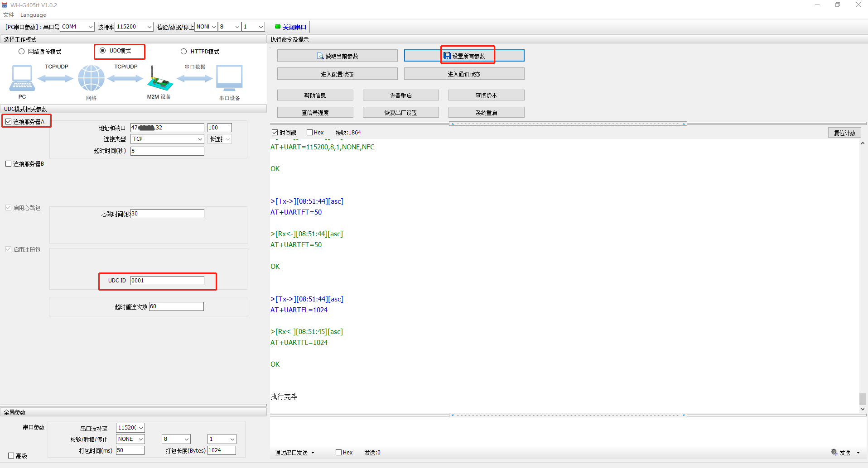Enable the Connect Server B checkbox

(9, 164)
